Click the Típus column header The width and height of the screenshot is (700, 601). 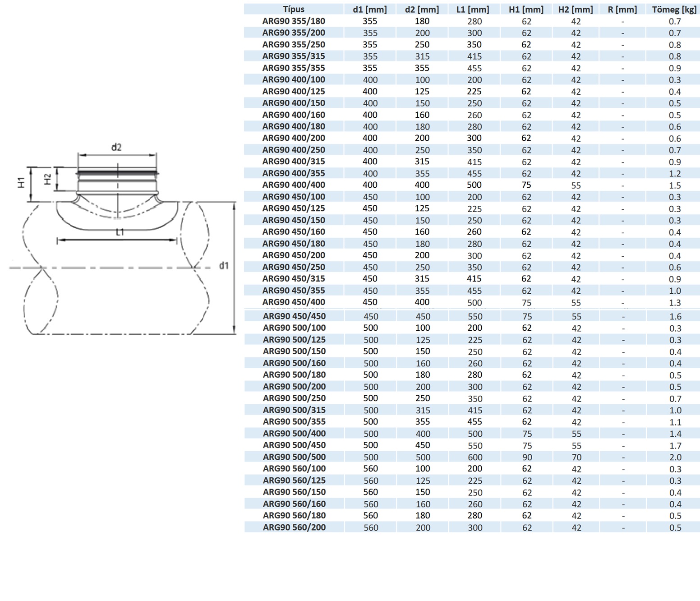(294, 9)
